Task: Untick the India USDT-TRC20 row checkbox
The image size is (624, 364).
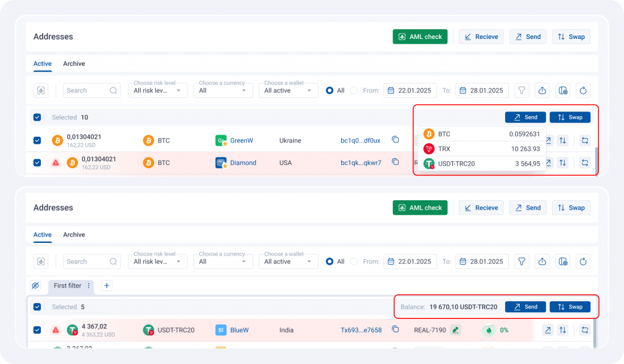Action: 37,330
